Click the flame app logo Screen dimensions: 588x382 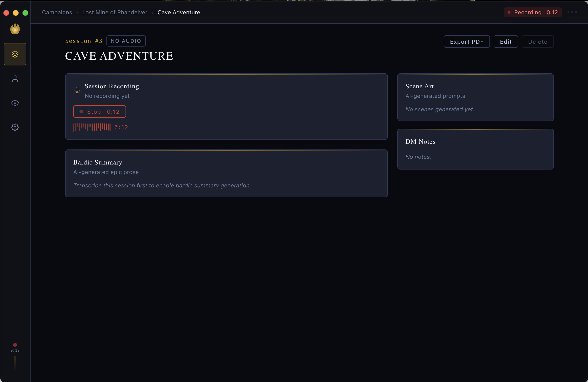click(x=15, y=29)
